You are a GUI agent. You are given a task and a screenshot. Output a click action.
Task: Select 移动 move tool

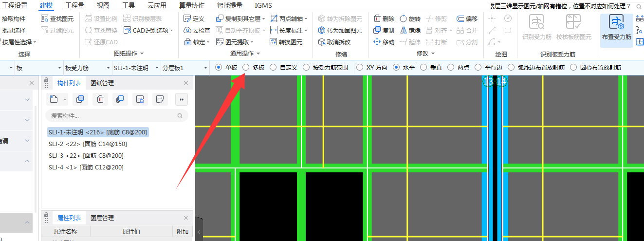click(384, 42)
